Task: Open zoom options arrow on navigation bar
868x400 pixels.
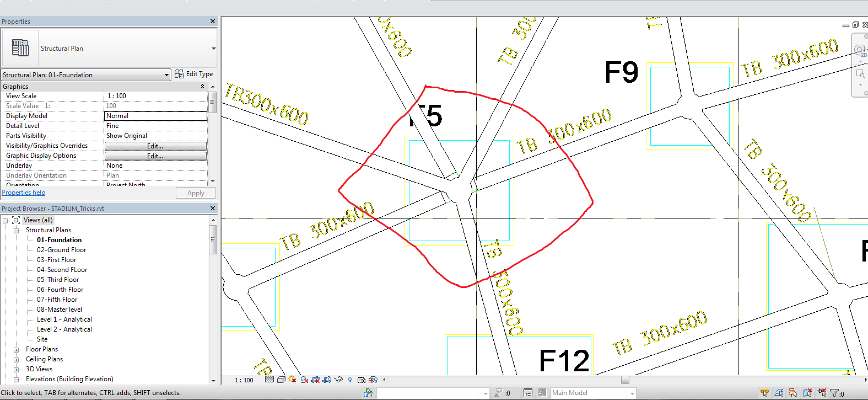Action: point(860,84)
